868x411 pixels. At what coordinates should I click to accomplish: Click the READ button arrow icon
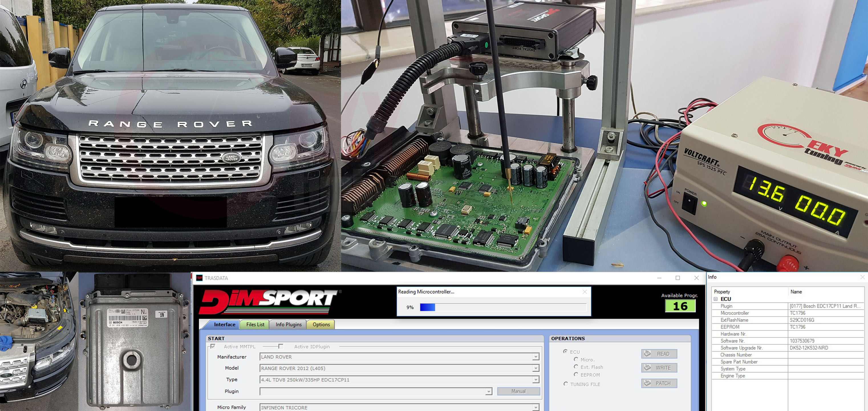[x=647, y=353]
